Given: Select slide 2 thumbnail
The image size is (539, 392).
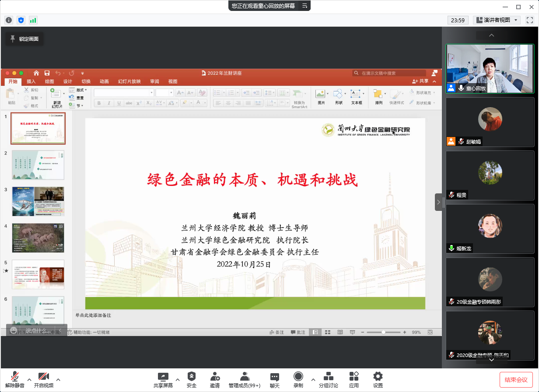Looking at the screenshot, I should point(38,164).
